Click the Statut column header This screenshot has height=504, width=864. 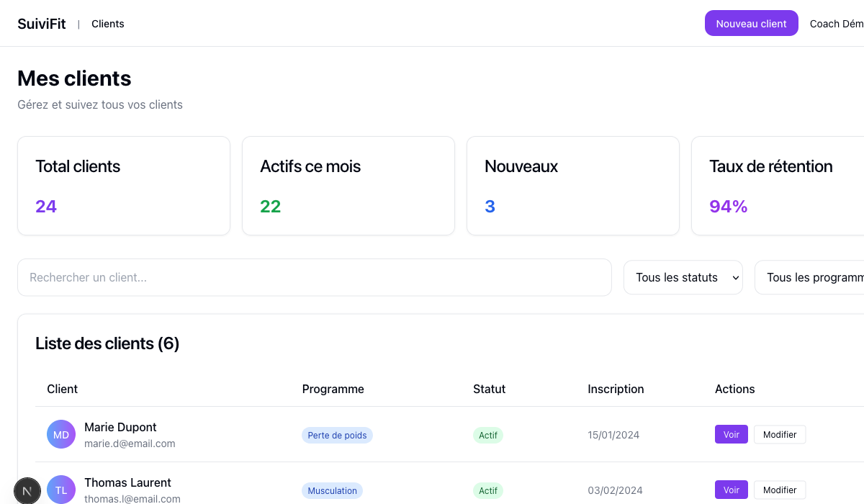tap(490, 389)
